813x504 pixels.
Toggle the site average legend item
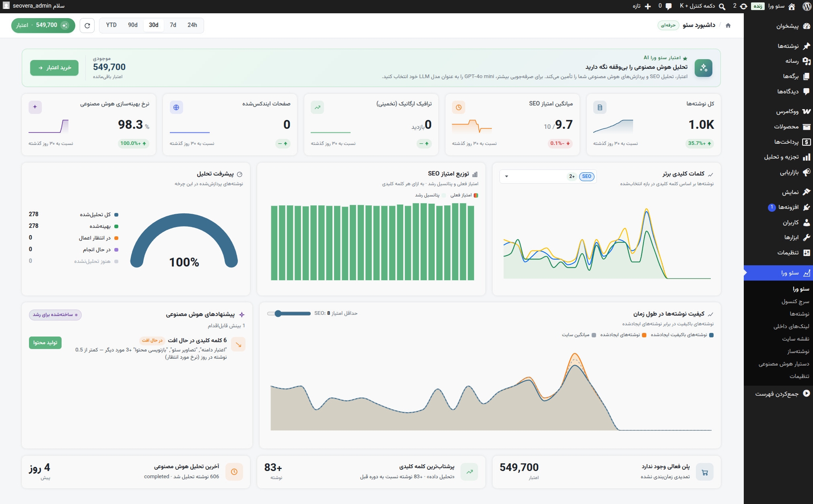coord(579,335)
